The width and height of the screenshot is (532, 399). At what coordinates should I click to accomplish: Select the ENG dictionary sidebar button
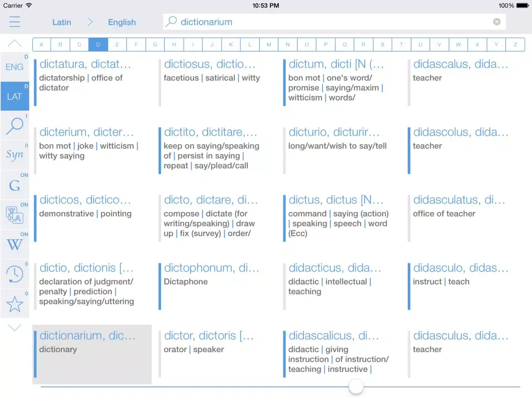tap(15, 67)
